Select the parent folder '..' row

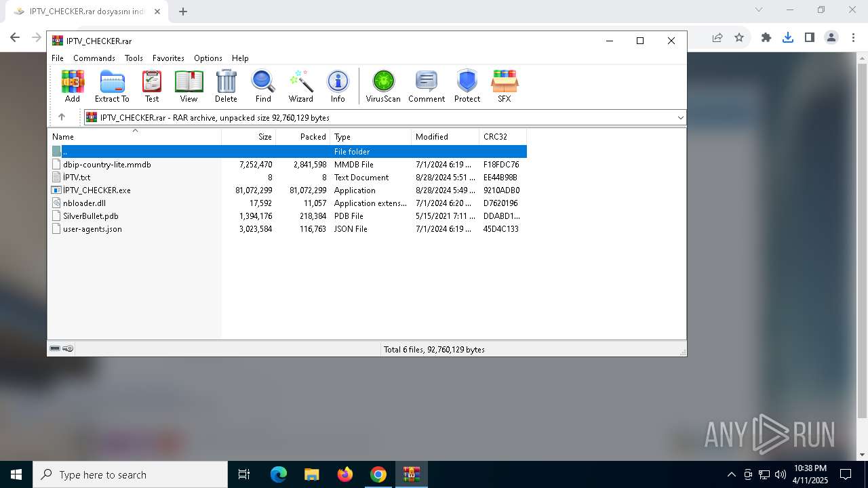[288, 151]
